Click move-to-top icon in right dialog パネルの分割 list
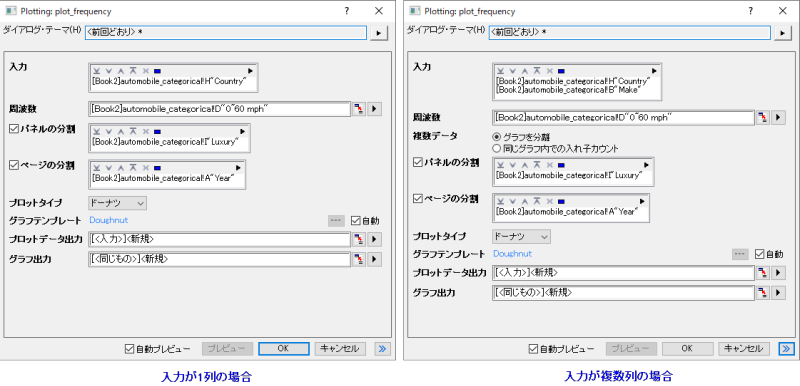 [537, 165]
